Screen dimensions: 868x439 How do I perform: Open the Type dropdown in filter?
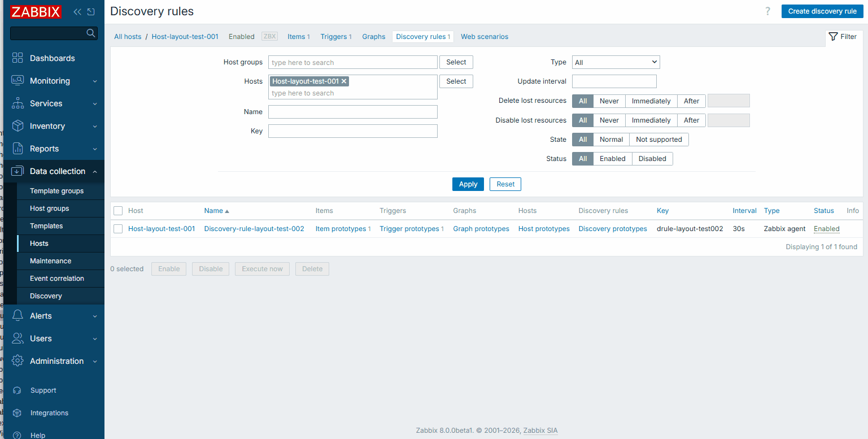click(x=616, y=62)
